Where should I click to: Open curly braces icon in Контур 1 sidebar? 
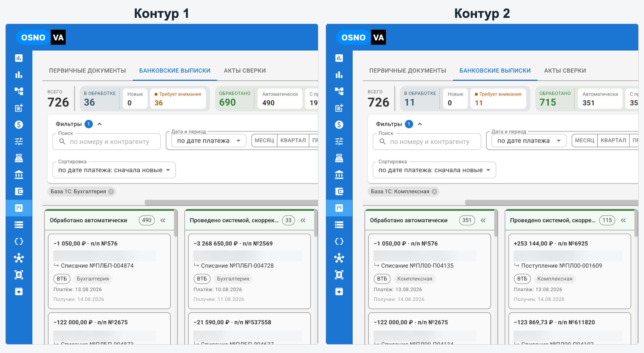(x=19, y=241)
